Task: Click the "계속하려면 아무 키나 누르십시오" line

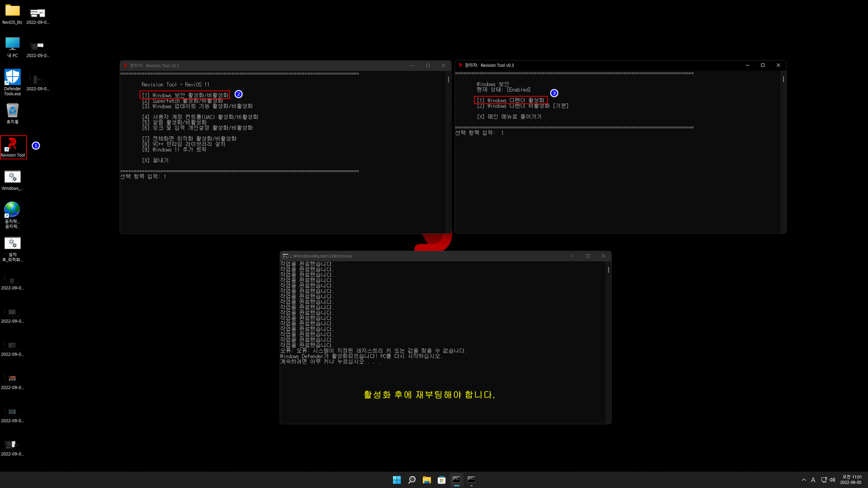Action: pyautogui.click(x=330, y=362)
